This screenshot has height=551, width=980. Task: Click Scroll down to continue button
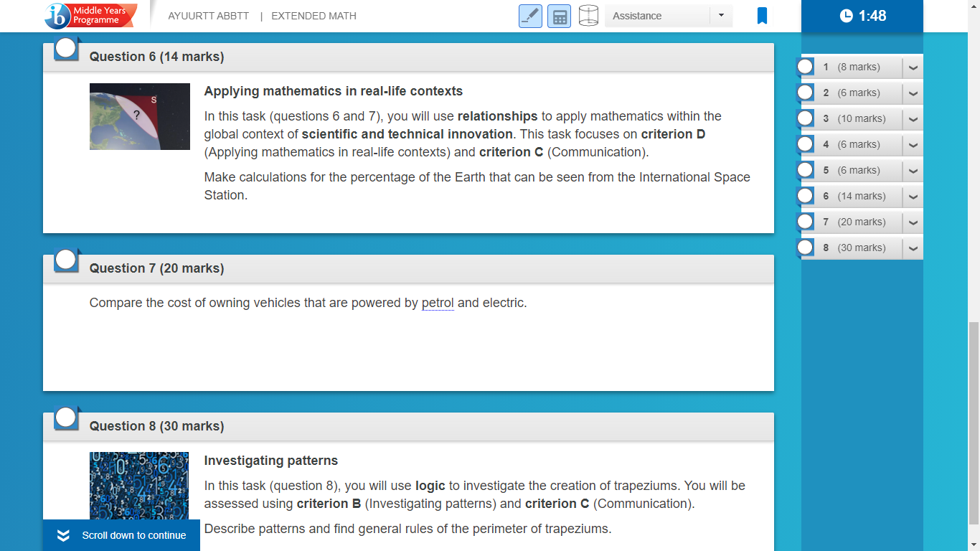121,535
